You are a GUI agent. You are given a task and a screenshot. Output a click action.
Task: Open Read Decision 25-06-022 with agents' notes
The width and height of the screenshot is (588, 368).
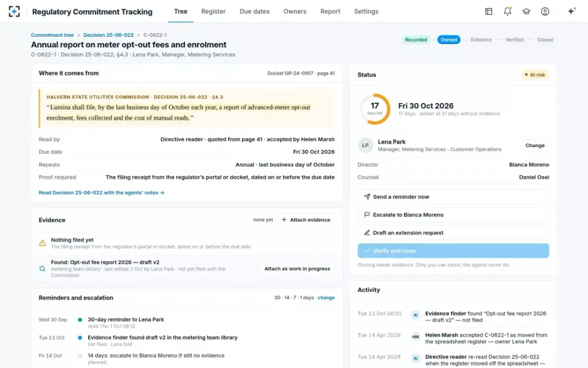coord(101,193)
